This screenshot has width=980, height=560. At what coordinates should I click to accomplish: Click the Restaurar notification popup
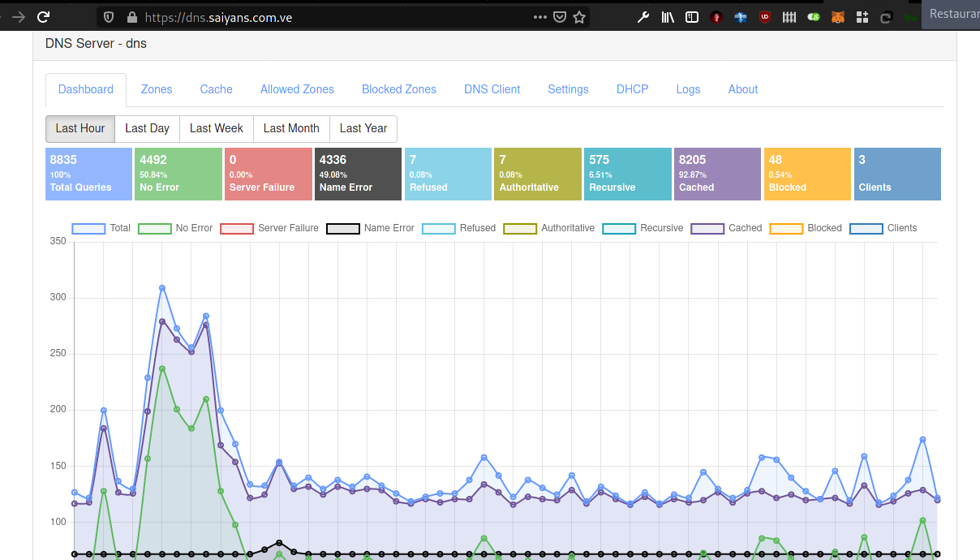tap(951, 14)
